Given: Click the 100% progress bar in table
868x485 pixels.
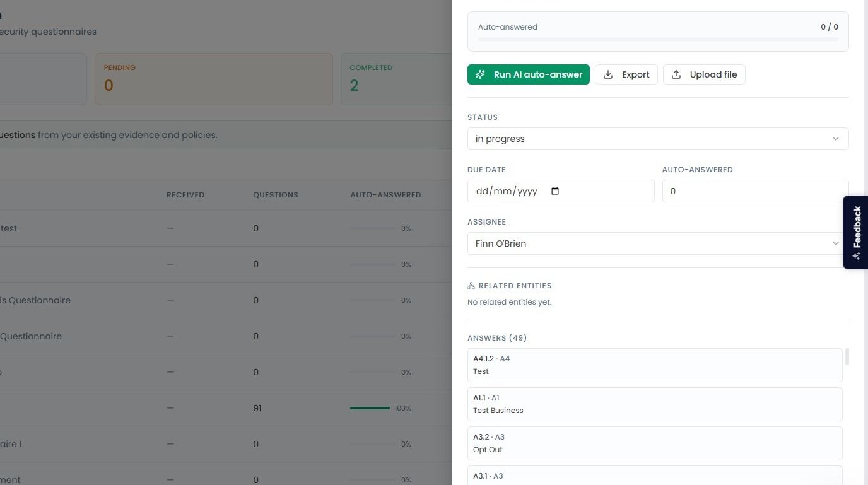Looking at the screenshot, I should [370, 408].
